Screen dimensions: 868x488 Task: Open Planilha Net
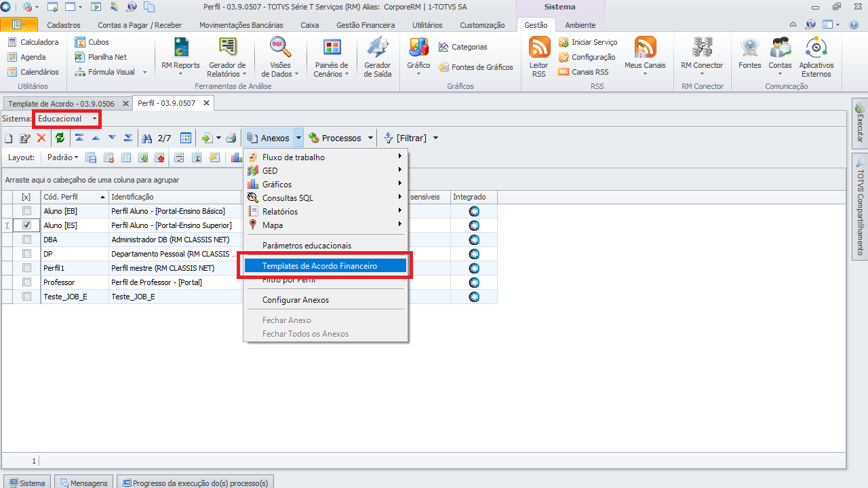coord(100,57)
